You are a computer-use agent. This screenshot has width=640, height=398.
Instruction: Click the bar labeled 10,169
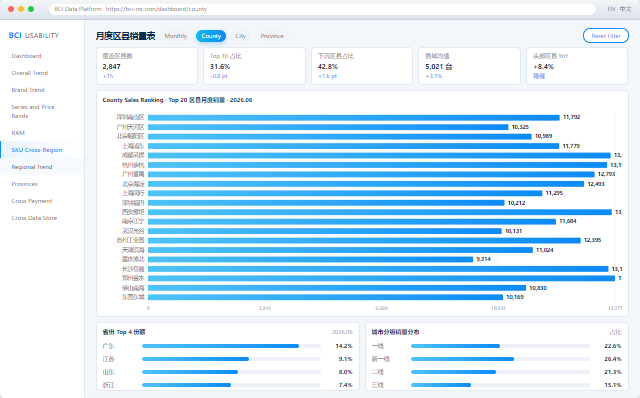coord(325,297)
